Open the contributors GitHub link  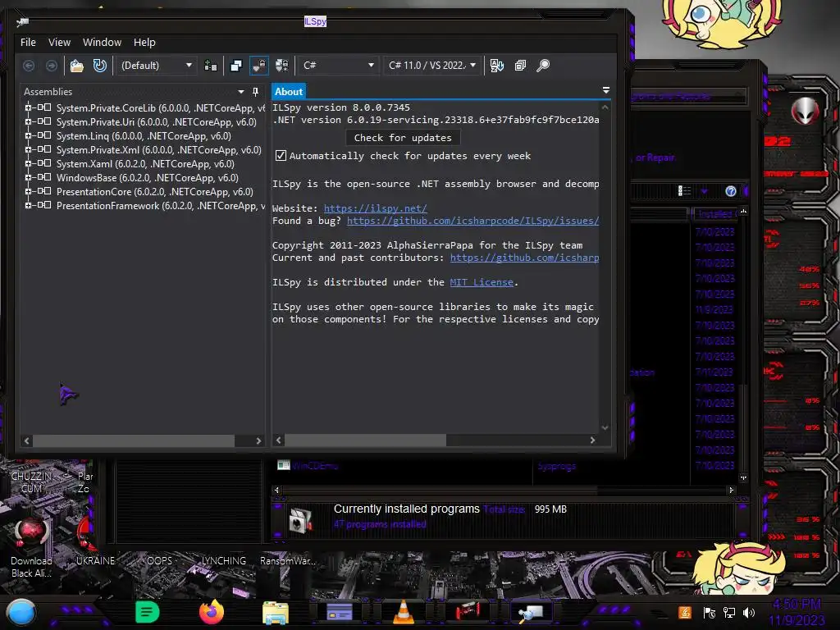(x=524, y=258)
